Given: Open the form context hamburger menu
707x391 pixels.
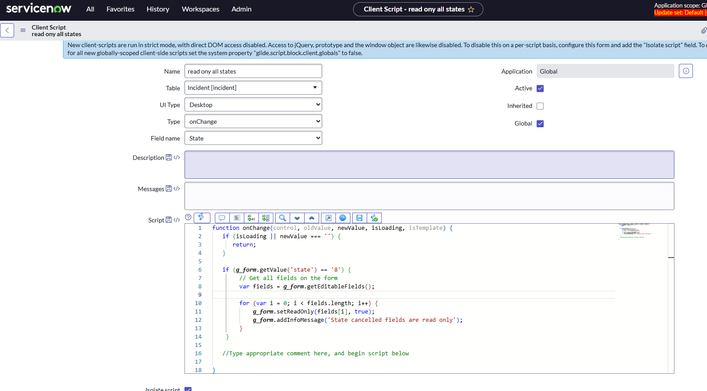Looking at the screenshot, I should pos(23,30).
